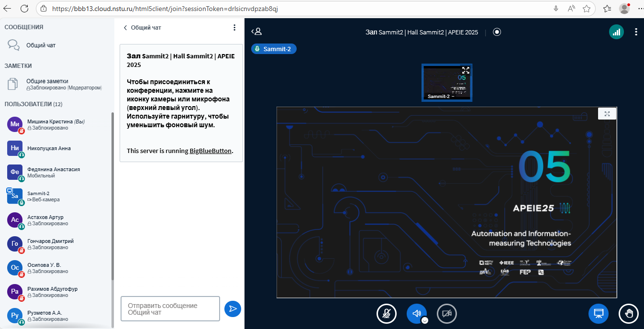Collapse chat with Общий чат back chevron

pos(126,28)
